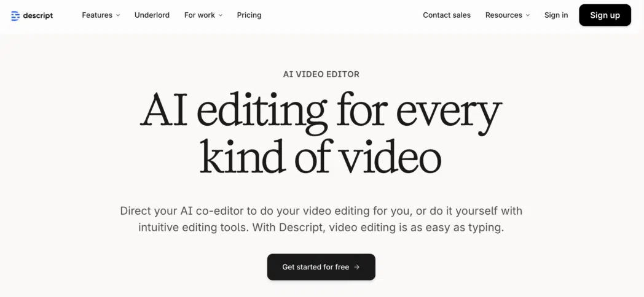Viewport: 644px width, 297px height.
Task: Click the 'AI editing for every kind of video' headline
Action: coord(321,133)
